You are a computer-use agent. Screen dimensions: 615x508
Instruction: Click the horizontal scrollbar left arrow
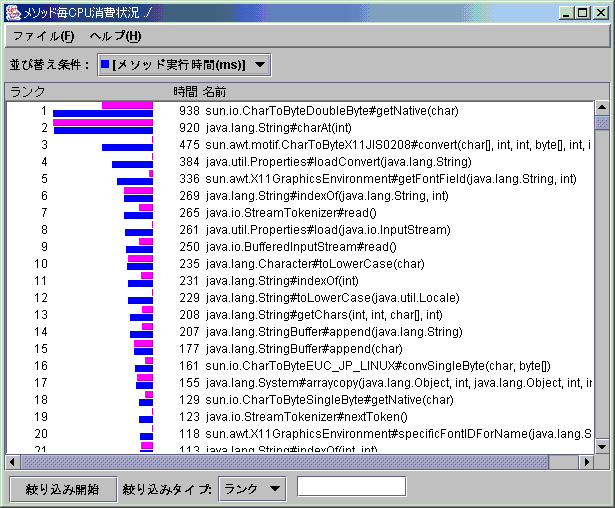(13, 462)
